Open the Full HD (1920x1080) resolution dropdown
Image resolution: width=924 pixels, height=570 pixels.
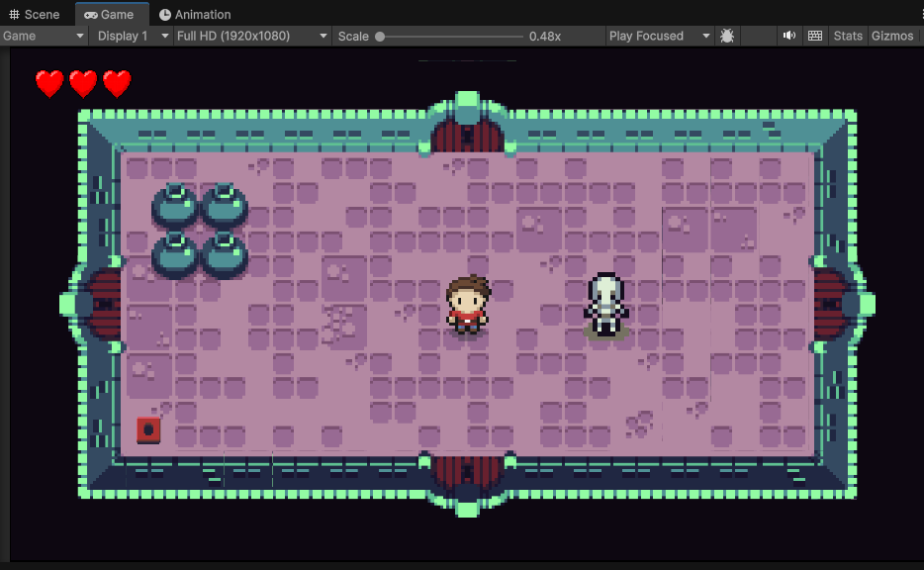click(251, 36)
